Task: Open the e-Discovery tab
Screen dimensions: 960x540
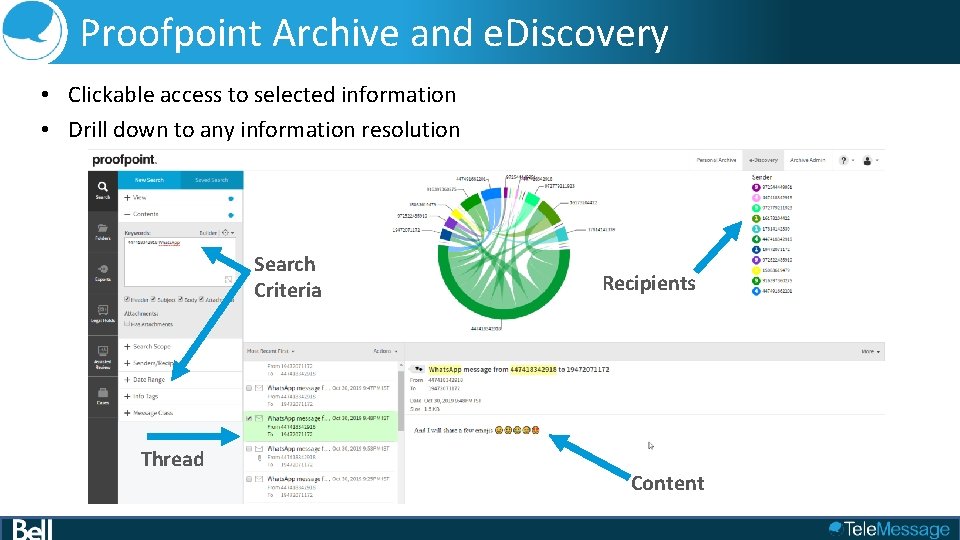Action: 763,160
